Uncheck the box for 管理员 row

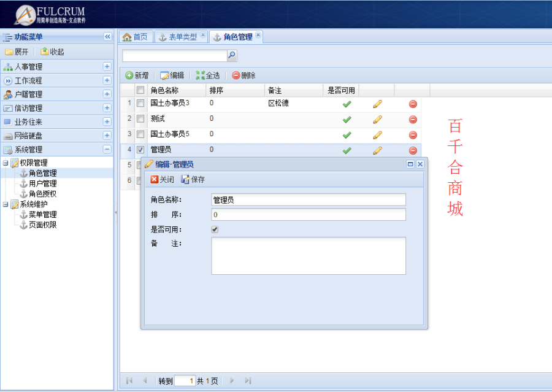(140, 150)
